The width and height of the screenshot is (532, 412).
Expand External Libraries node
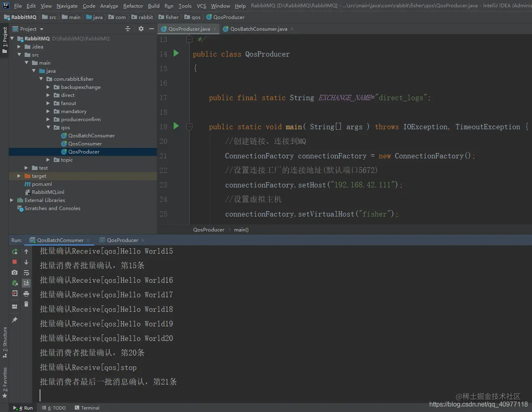(x=12, y=200)
